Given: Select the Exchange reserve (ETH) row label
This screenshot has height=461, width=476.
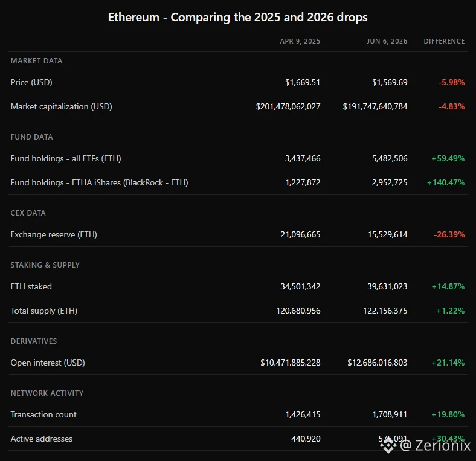Looking at the screenshot, I should coord(54,235).
